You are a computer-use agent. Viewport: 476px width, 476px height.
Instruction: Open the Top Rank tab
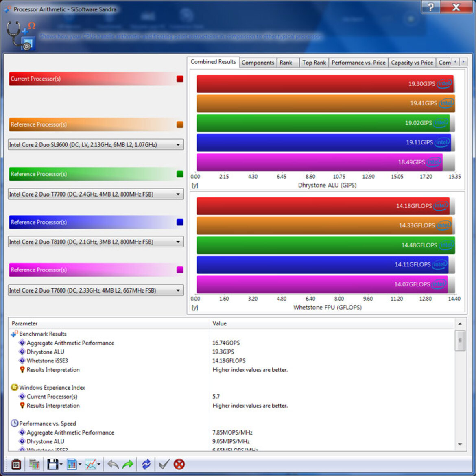point(314,63)
